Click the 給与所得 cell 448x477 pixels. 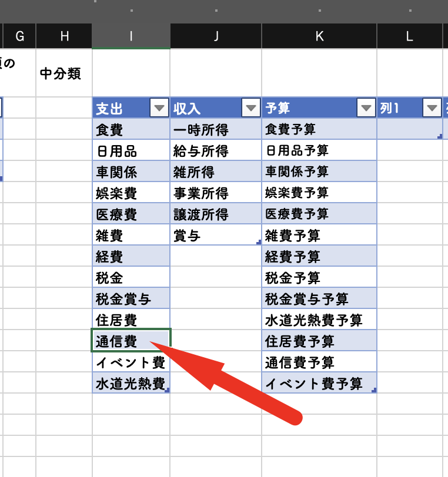[215, 150]
